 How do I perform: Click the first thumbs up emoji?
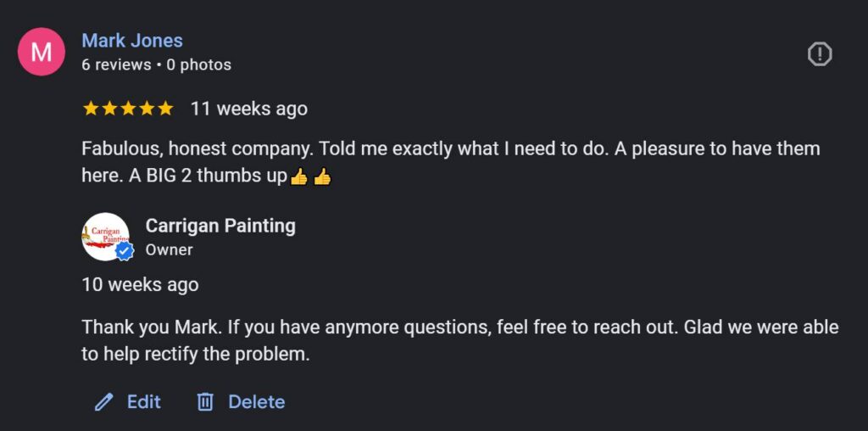pyautogui.click(x=298, y=177)
